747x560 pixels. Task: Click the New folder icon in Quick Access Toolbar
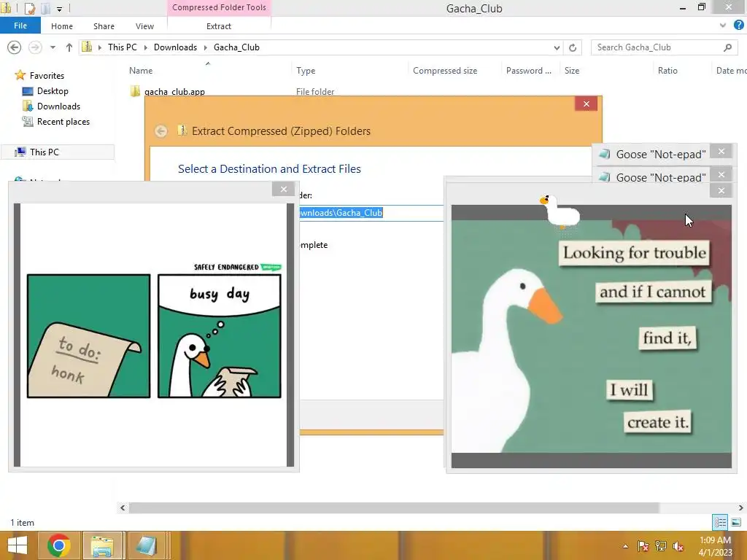point(45,9)
